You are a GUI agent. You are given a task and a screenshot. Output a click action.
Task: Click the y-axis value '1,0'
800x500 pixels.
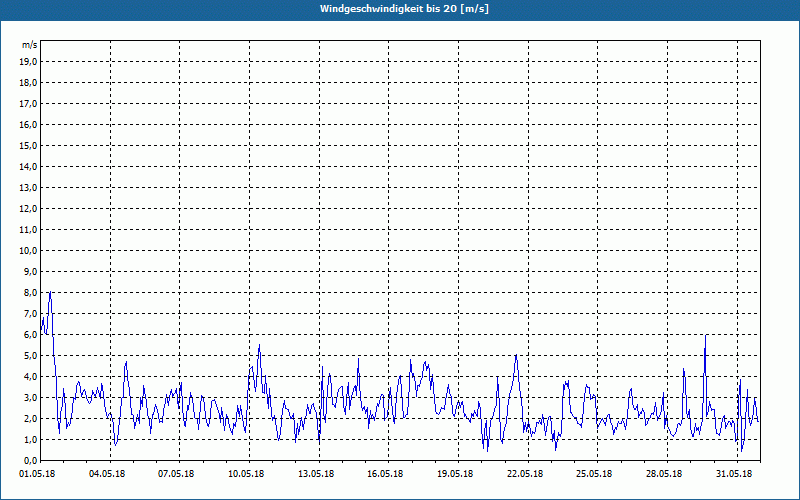(30, 439)
